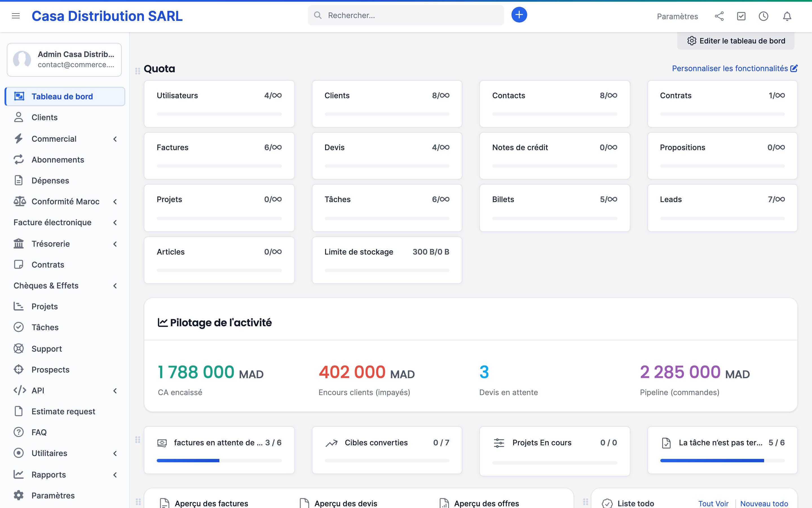Click the search magnifier icon
Viewport: 812px width, 508px height.
coord(318,15)
